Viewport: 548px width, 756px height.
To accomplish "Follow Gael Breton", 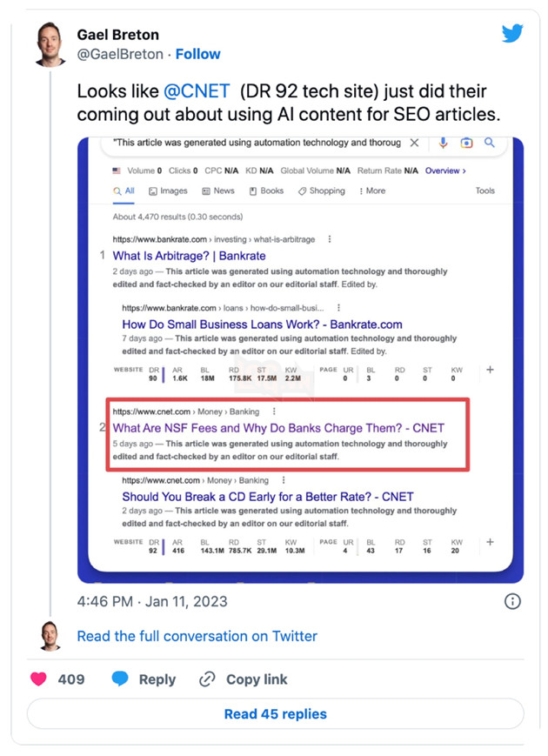I will [197, 54].
